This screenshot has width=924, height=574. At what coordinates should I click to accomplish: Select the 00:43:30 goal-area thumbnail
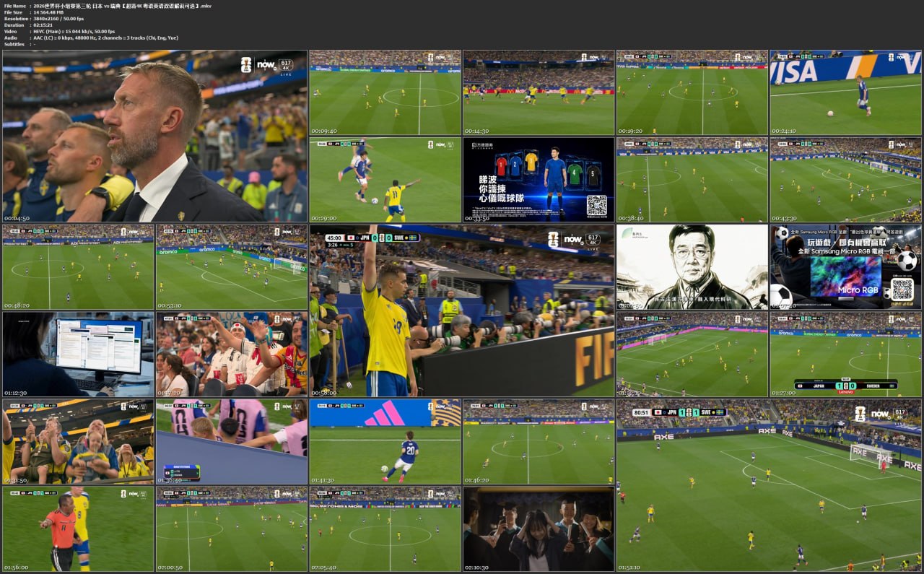846,180
